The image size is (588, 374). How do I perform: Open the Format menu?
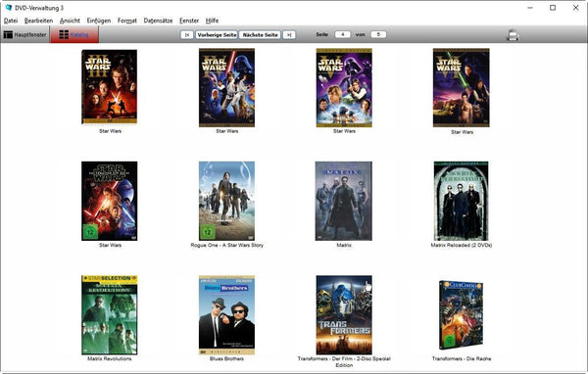(127, 21)
